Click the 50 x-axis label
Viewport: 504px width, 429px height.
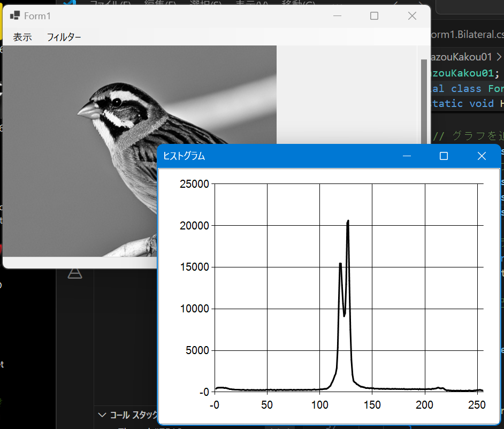click(267, 405)
